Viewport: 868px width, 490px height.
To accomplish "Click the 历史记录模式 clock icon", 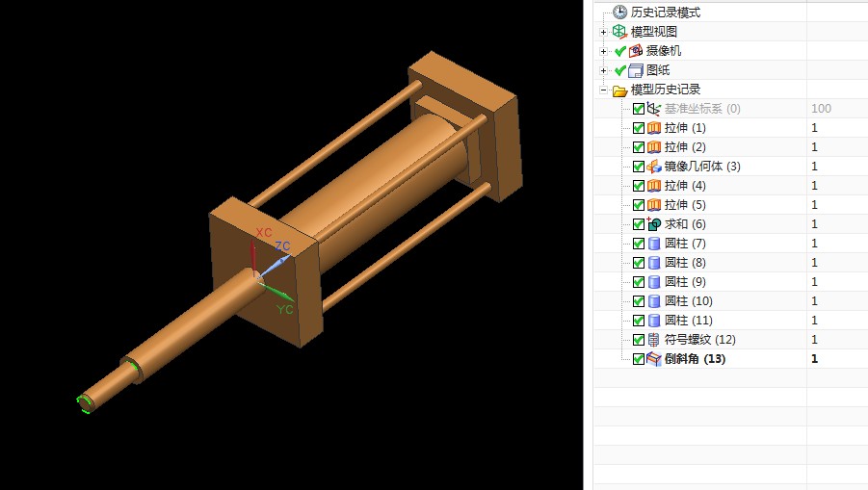I will (x=620, y=13).
